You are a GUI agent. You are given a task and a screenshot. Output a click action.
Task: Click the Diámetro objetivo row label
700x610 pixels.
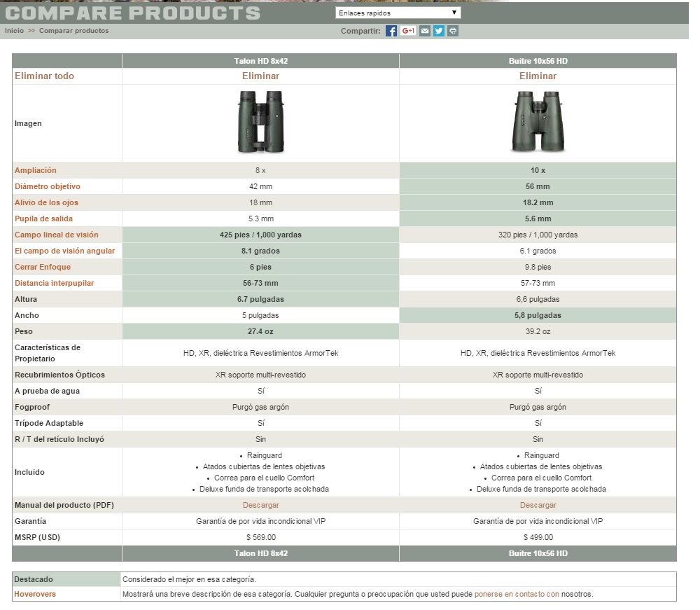pyautogui.click(x=48, y=186)
